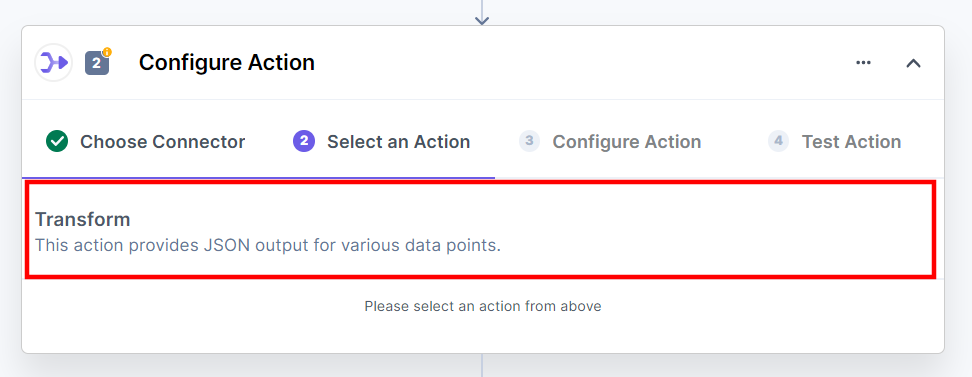Open the Configure Action step tab

tap(610, 141)
